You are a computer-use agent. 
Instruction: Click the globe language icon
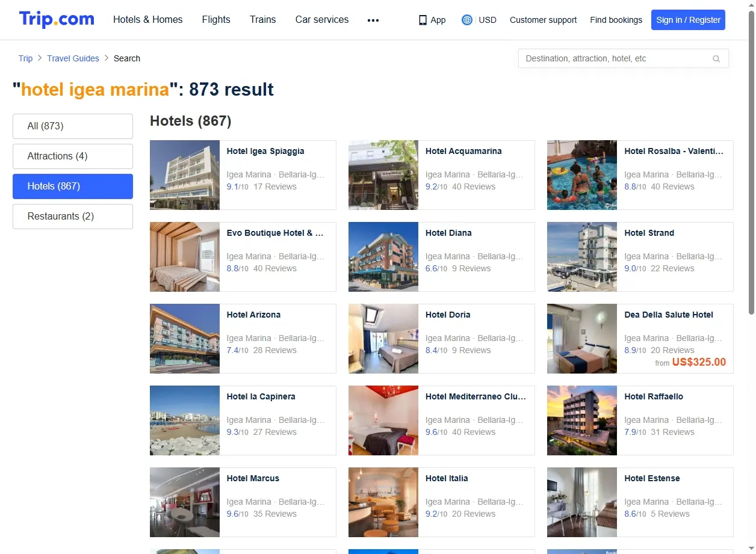[x=466, y=20]
